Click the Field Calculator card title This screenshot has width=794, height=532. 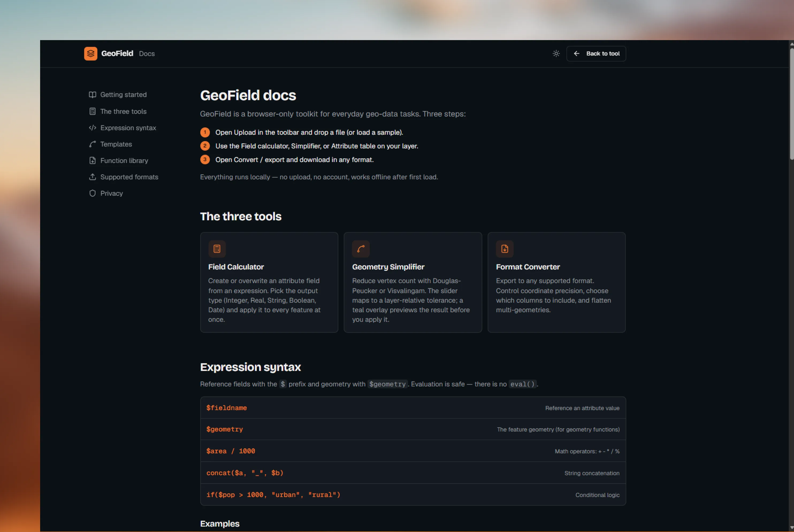[x=236, y=267]
